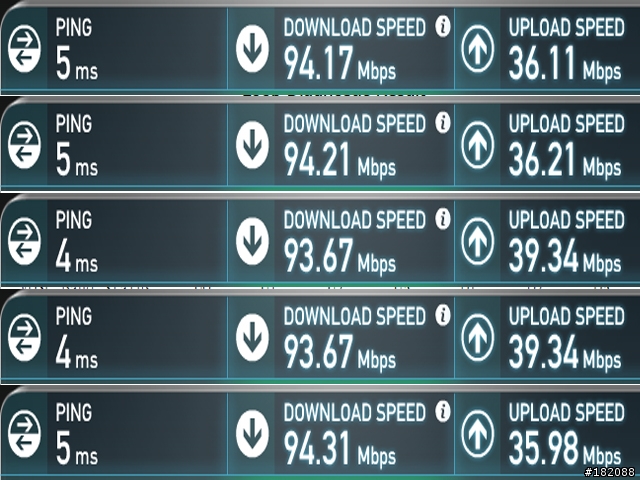Click the ping icon beside 94.21 Mbps download

pyautogui.click(x=24, y=145)
